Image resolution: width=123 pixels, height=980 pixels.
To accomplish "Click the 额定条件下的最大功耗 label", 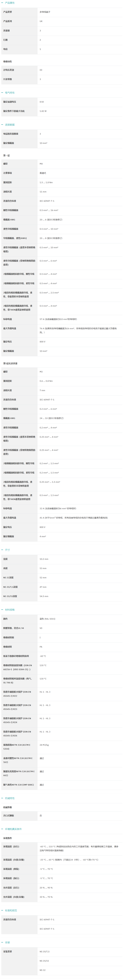I will click(14, 111).
